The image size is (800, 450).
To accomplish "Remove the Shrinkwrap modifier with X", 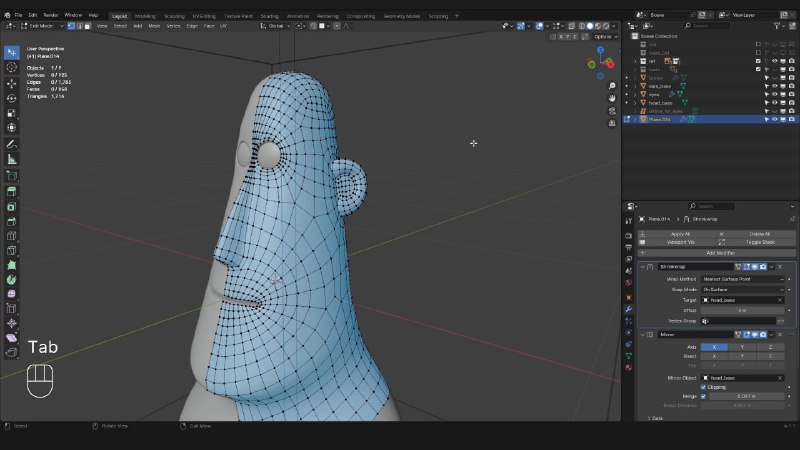I will pyautogui.click(x=780, y=267).
